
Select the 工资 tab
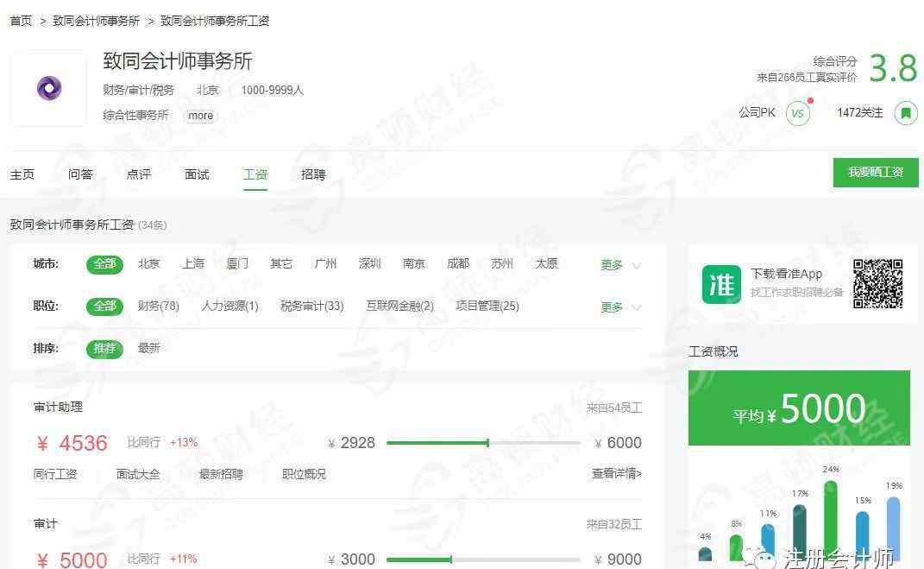coord(255,174)
